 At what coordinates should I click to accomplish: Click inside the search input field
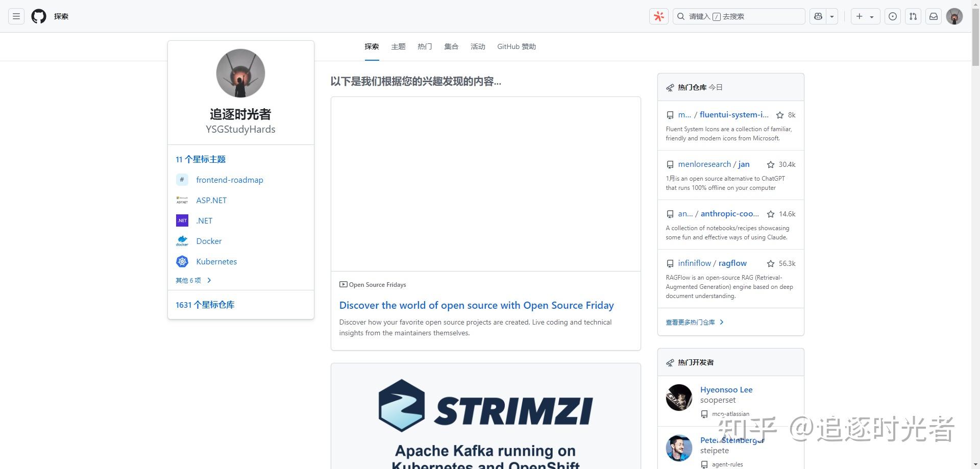tap(739, 16)
